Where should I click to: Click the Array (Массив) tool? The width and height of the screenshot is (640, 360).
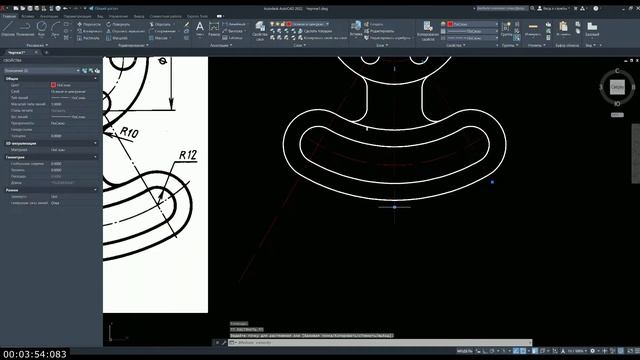(159, 38)
